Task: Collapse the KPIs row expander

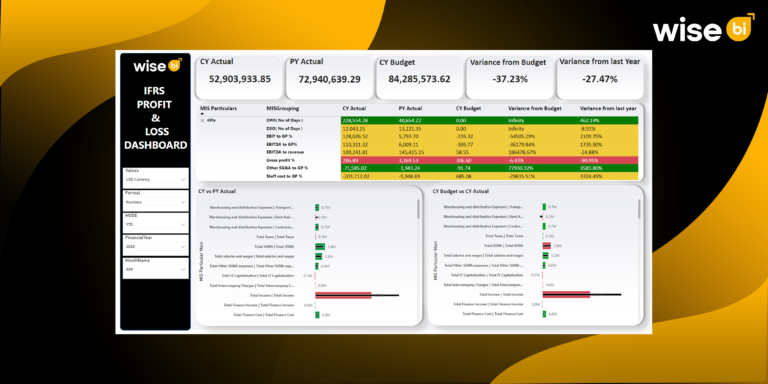Action: pyautogui.click(x=202, y=120)
